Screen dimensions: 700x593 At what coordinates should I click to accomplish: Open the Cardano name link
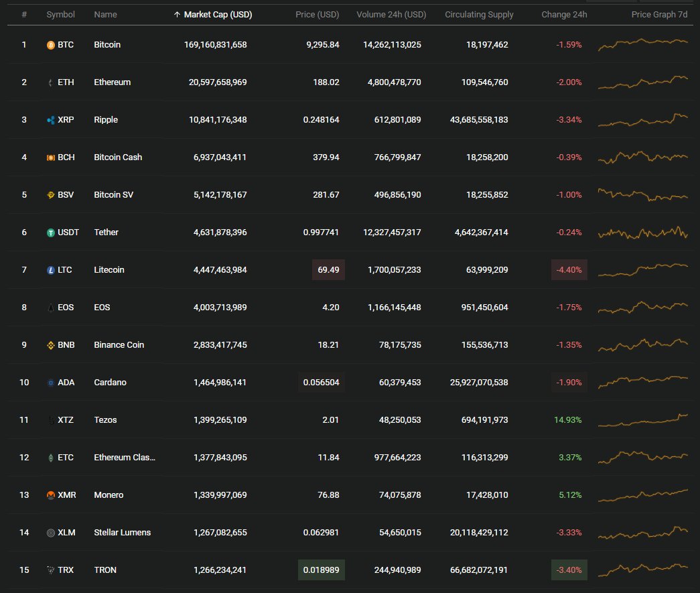(110, 382)
